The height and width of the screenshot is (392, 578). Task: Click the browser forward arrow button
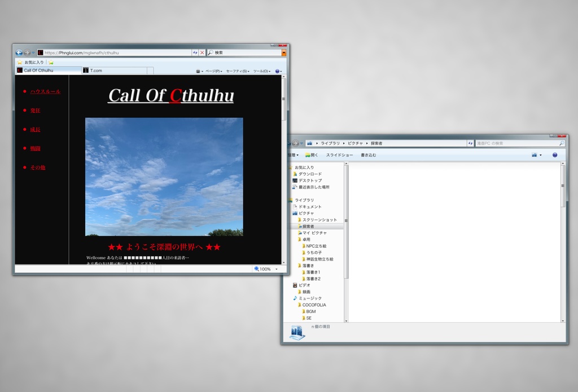[27, 52]
